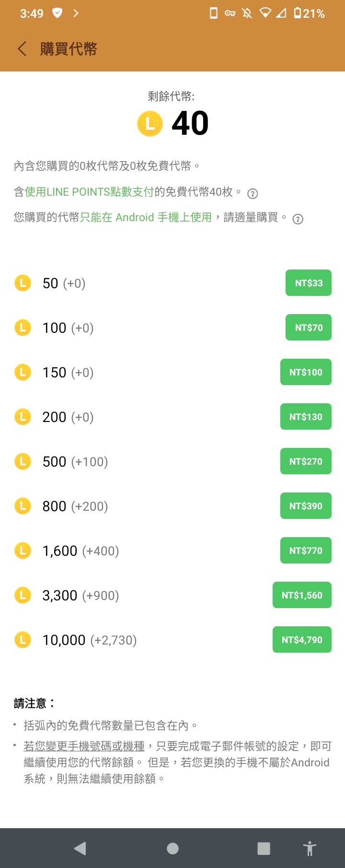Screen dimensions: 345x868
Task: Purchase 200 coins with NT$130 button
Action: point(306,417)
